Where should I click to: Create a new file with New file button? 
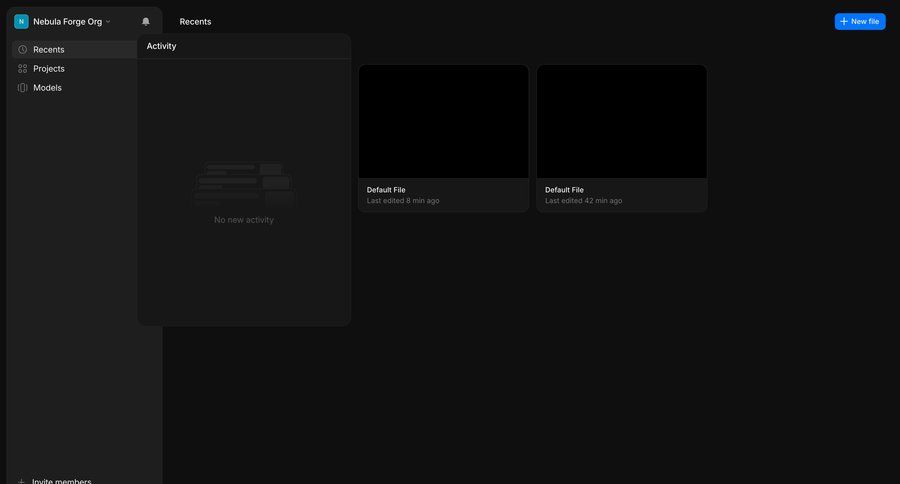point(860,21)
